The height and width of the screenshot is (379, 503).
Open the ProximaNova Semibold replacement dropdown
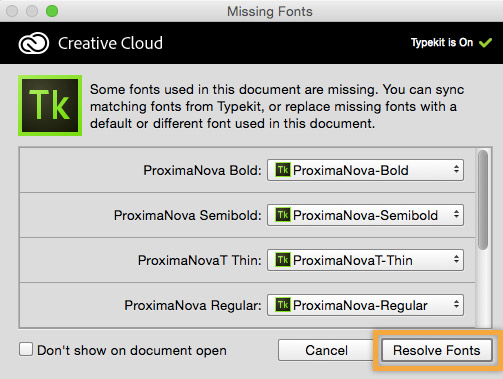(x=365, y=215)
